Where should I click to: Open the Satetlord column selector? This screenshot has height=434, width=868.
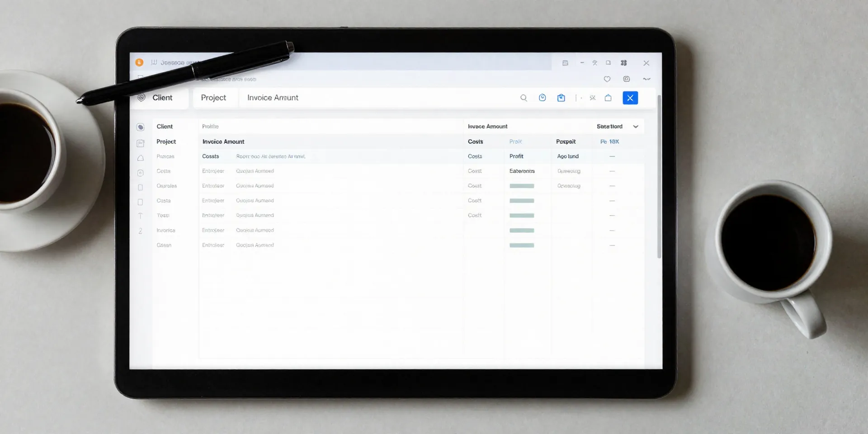[x=609, y=127]
